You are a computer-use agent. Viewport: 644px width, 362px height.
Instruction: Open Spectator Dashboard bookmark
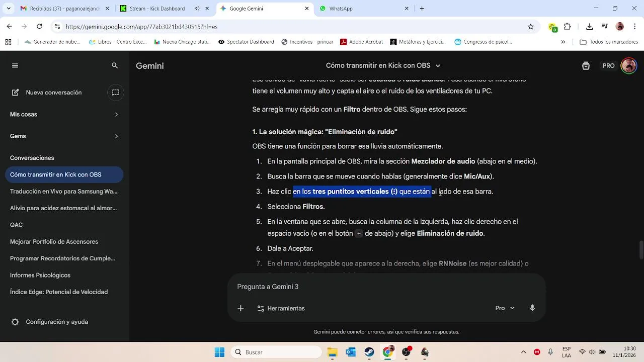[246, 42]
